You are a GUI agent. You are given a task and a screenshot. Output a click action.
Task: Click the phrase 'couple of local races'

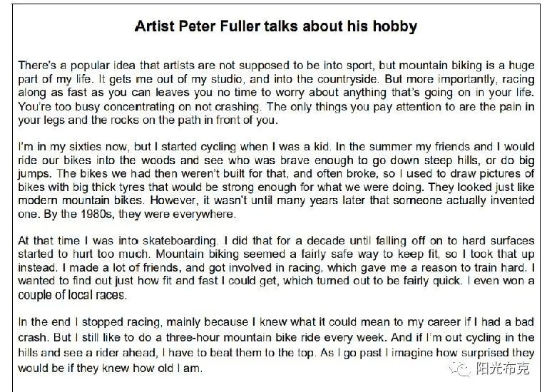(x=71, y=295)
